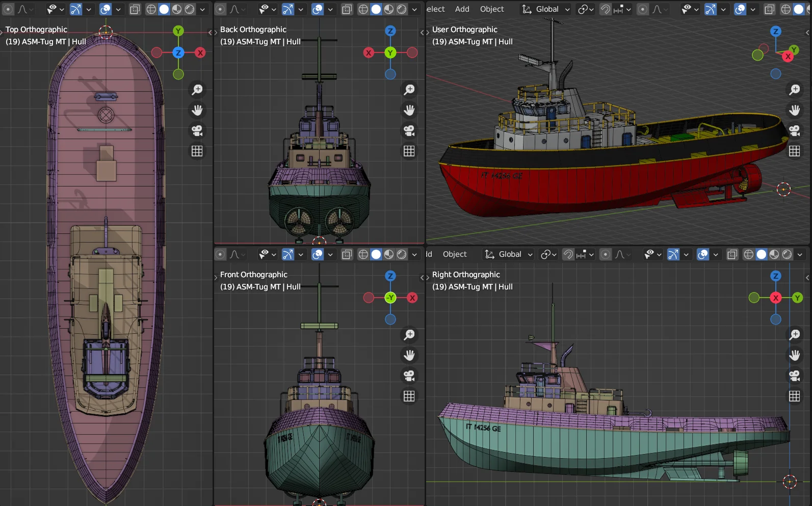Toggle camera view icon in User Orthographic viewport

(795, 130)
